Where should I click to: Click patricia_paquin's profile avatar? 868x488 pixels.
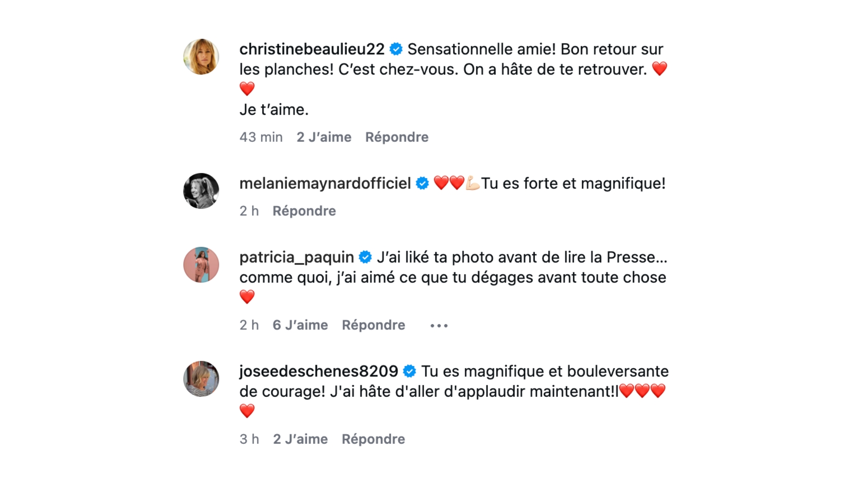201,265
